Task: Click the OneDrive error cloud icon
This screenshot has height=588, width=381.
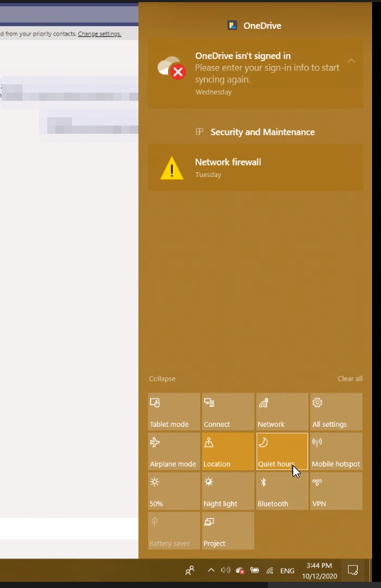Action: (171, 68)
